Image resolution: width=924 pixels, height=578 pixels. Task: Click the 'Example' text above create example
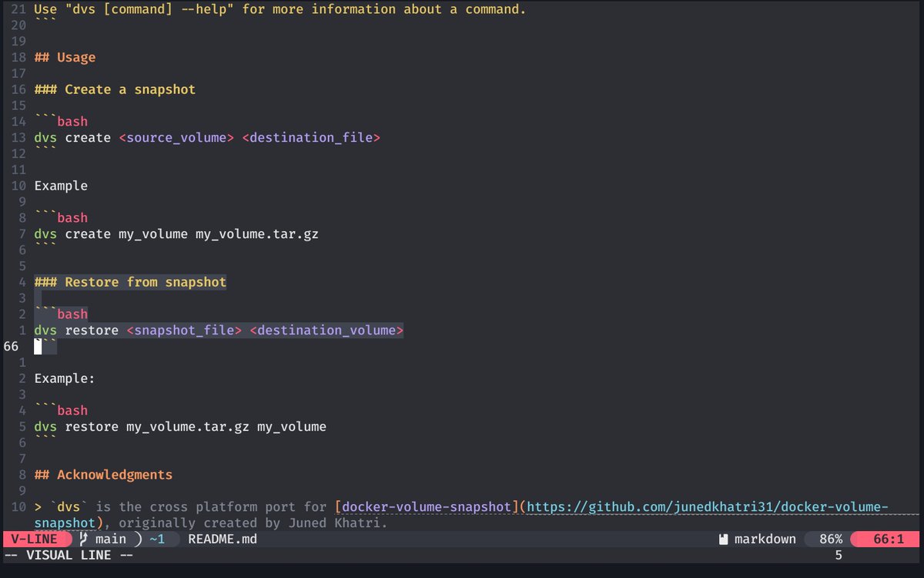(x=61, y=186)
